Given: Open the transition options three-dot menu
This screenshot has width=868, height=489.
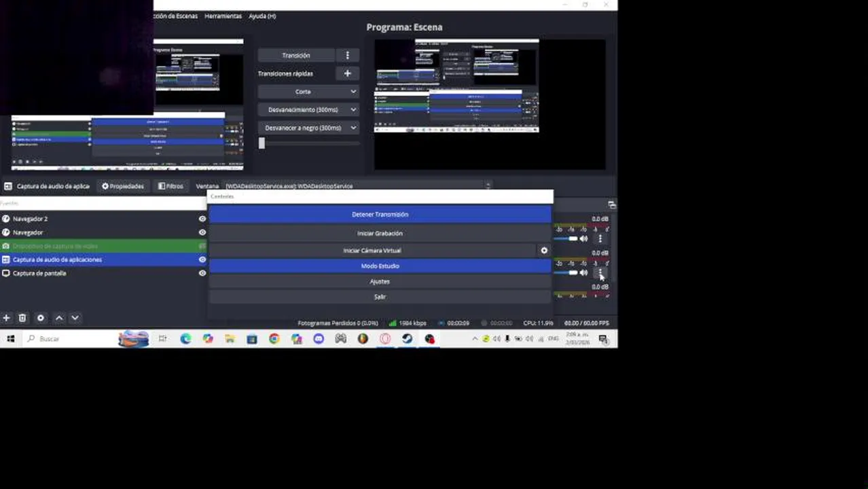Looking at the screenshot, I should pos(347,56).
